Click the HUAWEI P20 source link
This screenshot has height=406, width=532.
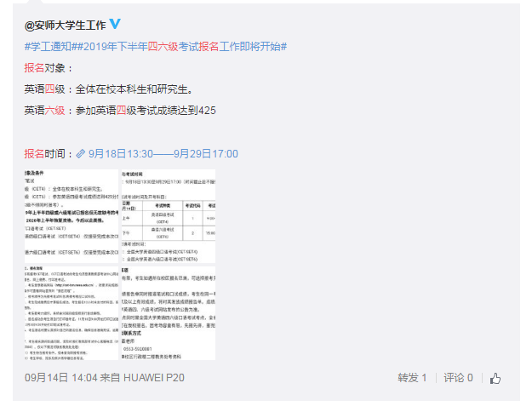coord(154,378)
